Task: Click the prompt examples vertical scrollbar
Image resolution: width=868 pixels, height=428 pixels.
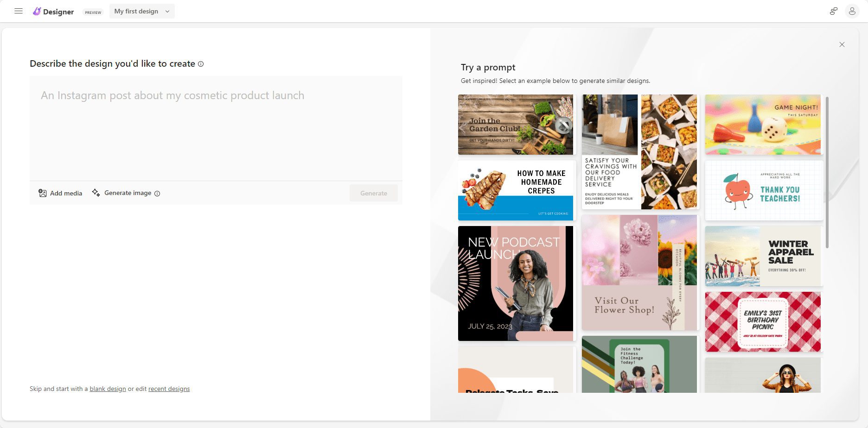Action: coord(827,172)
